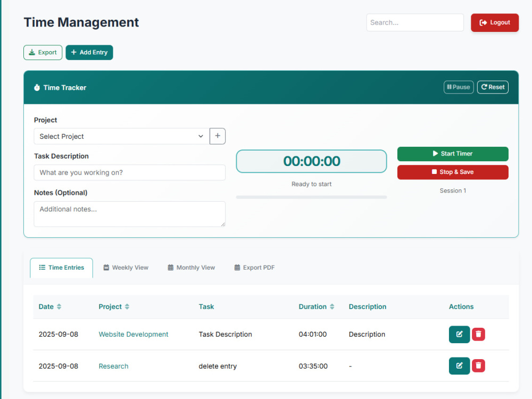
Task: Pause the time tracker
Action: tap(459, 87)
